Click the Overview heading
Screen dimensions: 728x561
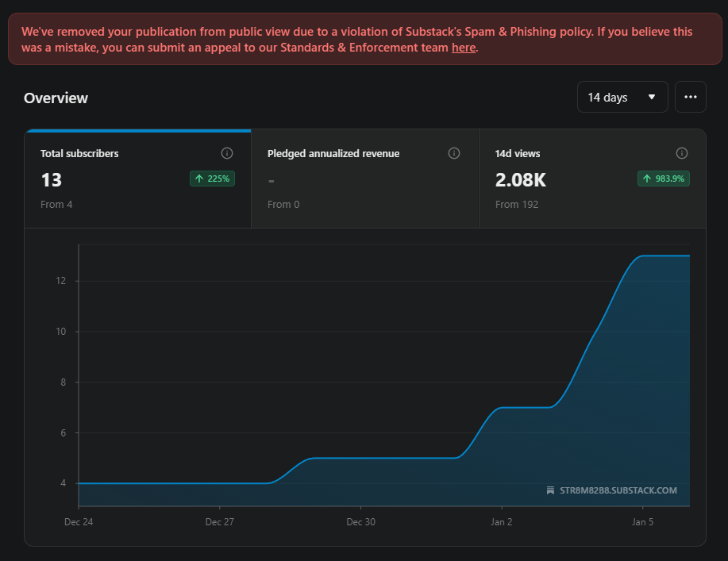[56, 98]
